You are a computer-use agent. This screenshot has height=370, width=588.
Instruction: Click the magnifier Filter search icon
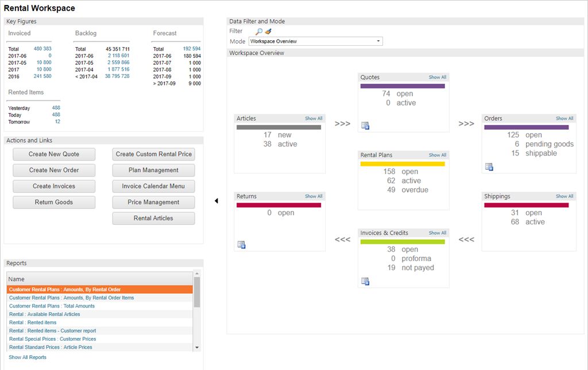[259, 32]
